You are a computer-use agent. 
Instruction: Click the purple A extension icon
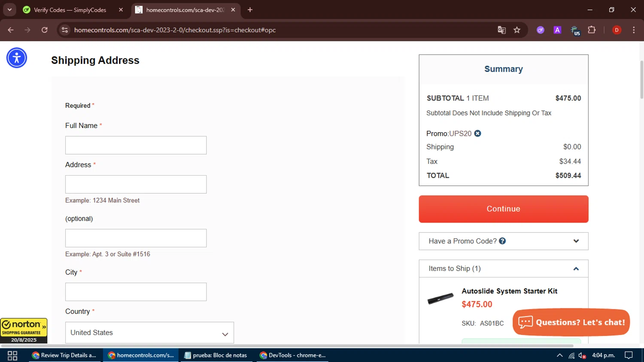pyautogui.click(x=557, y=30)
